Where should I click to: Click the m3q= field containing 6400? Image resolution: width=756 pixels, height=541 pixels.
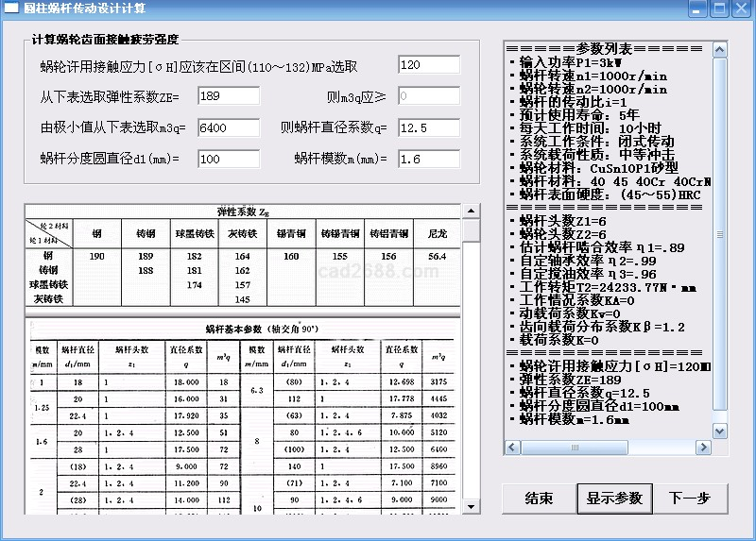click(x=228, y=127)
